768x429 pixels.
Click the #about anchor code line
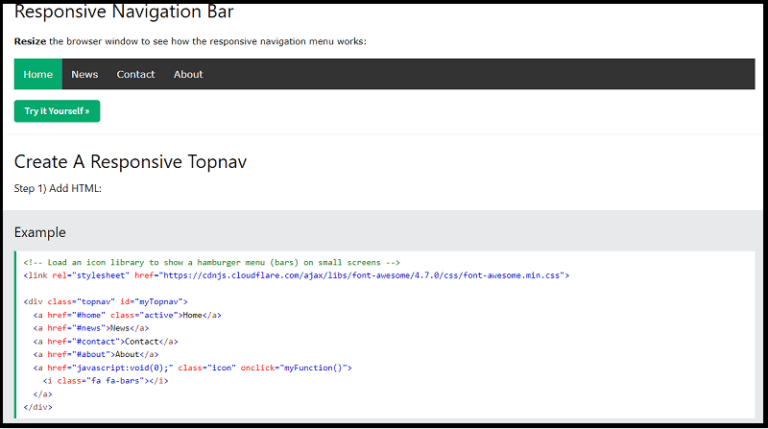point(96,354)
